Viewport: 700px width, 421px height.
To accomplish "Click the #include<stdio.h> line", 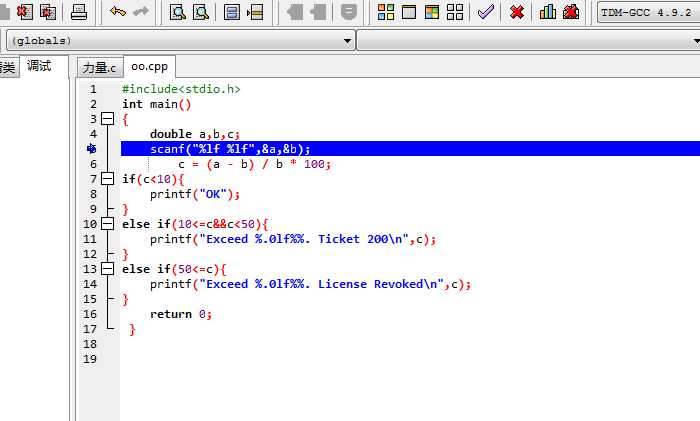I will click(181, 89).
